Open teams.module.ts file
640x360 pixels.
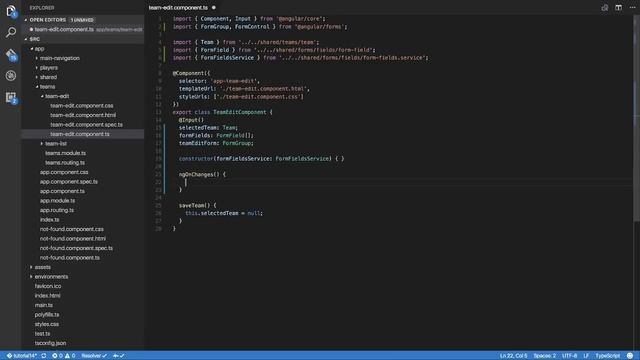[x=65, y=153]
